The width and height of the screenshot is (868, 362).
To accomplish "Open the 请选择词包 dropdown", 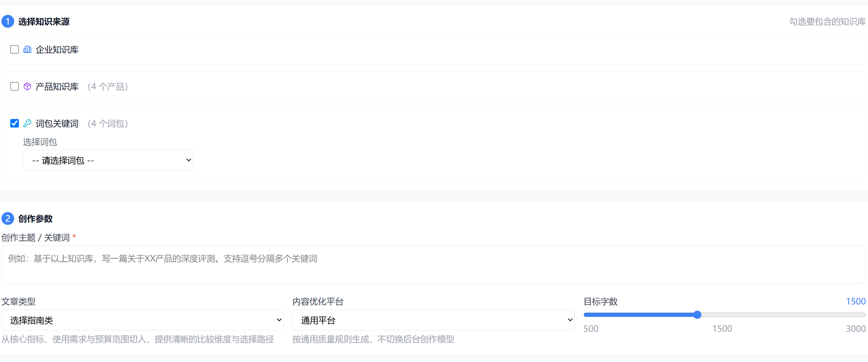I will [x=108, y=160].
